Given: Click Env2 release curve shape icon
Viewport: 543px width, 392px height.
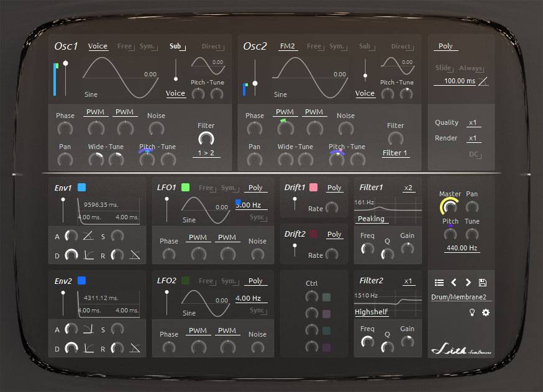Looking at the screenshot, I should [x=135, y=348].
